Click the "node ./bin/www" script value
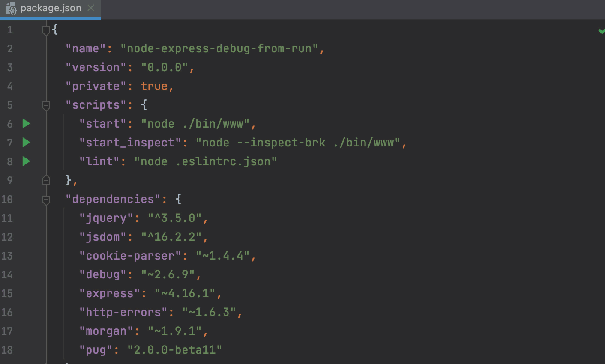Viewport: 605px width, 364px height. click(197, 124)
